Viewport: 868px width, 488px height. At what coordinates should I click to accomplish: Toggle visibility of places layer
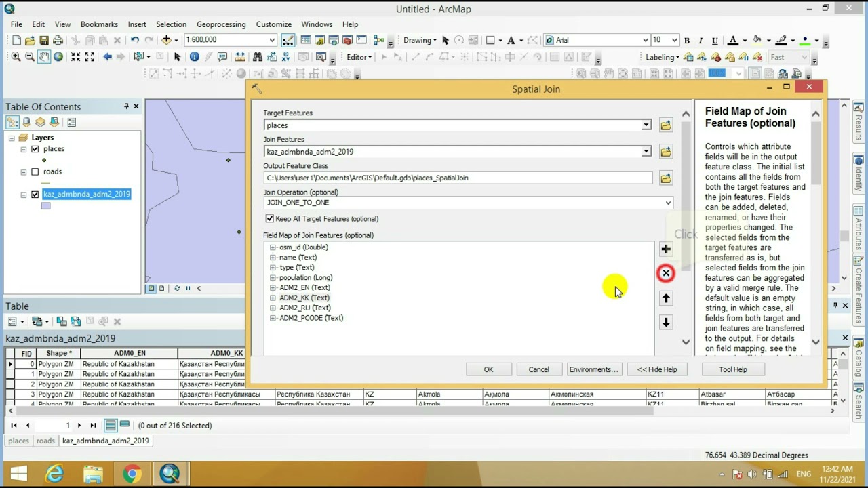(x=35, y=149)
